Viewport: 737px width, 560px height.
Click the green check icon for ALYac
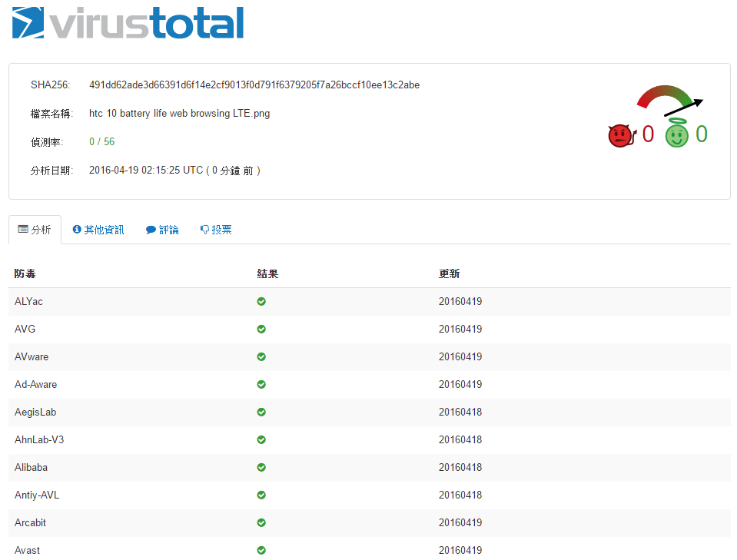(x=261, y=302)
